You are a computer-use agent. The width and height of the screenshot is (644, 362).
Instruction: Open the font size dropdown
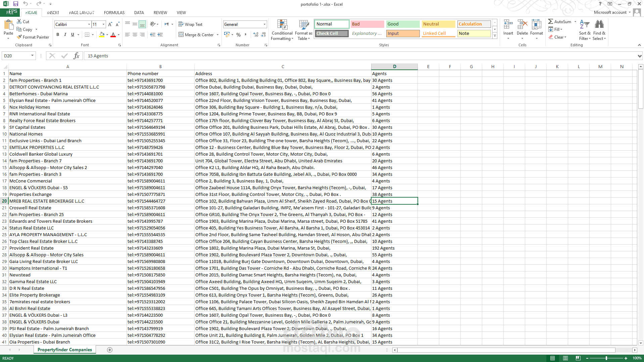click(x=103, y=24)
